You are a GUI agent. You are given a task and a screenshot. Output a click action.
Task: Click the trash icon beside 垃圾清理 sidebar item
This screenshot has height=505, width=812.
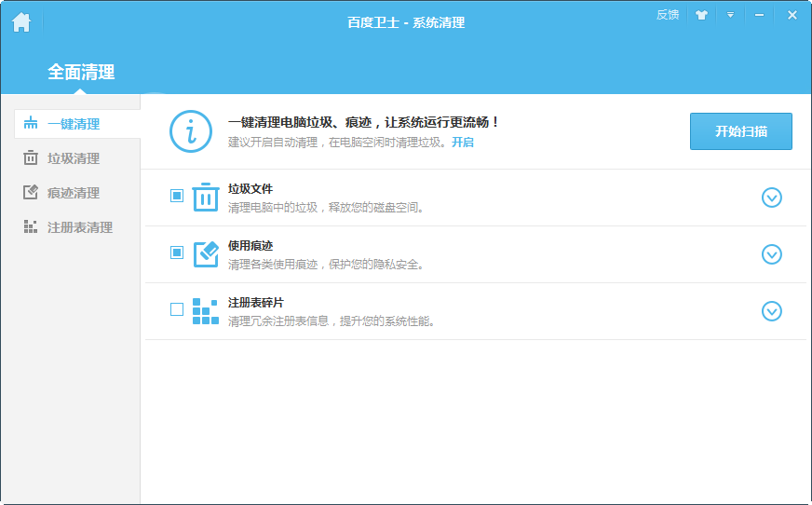click(x=31, y=157)
